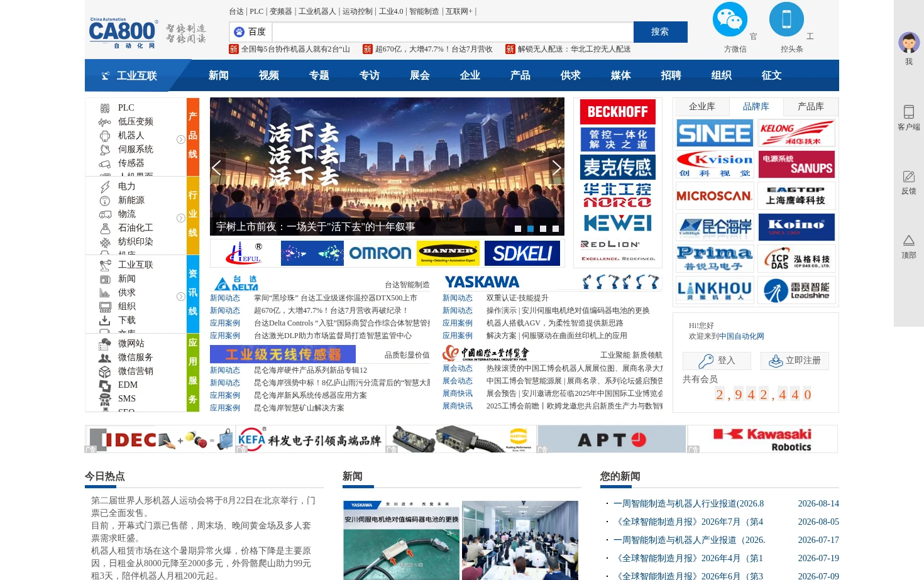Switch to the 品牌库 tab
924x580 pixels.
tap(756, 107)
